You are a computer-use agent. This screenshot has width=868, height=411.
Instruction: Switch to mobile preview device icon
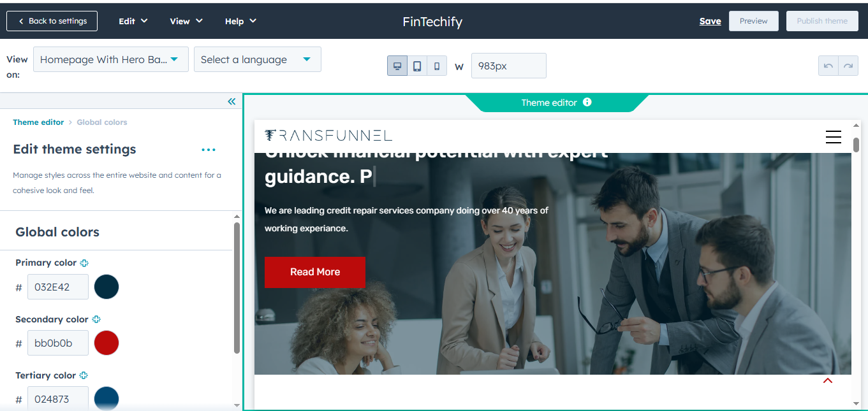437,66
